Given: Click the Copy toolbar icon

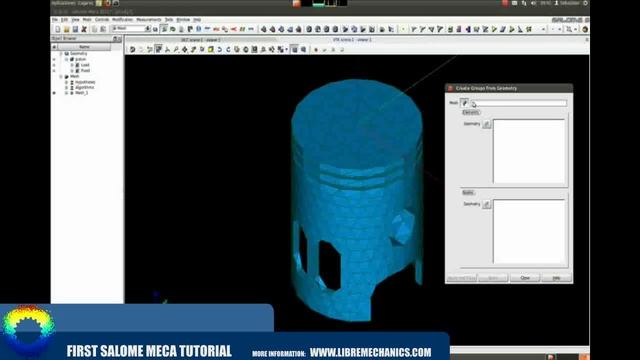Looking at the screenshot, I should click(x=94, y=29).
